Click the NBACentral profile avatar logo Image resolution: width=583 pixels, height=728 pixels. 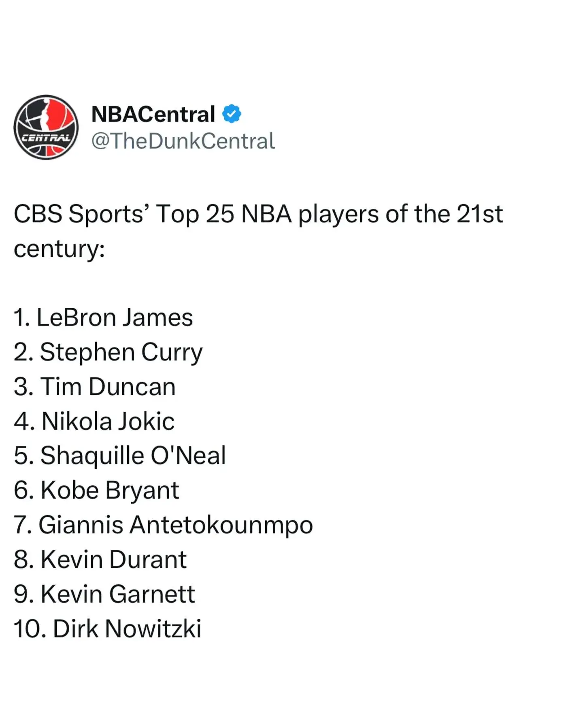pos(46,127)
